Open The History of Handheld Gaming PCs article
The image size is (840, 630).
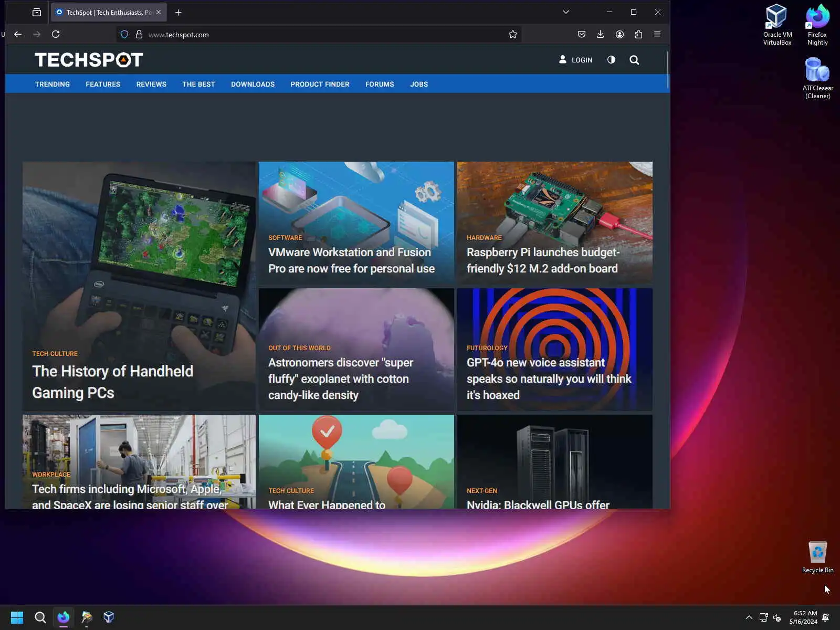(112, 382)
